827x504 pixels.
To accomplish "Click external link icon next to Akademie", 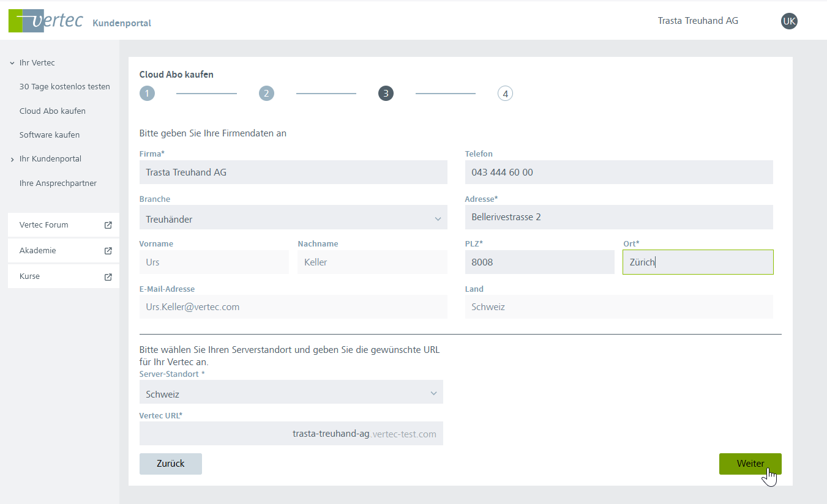I will (x=108, y=251).
